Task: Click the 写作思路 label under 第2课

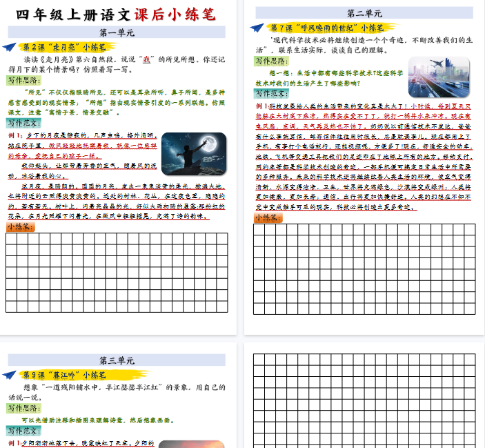Action: point(25,81)
